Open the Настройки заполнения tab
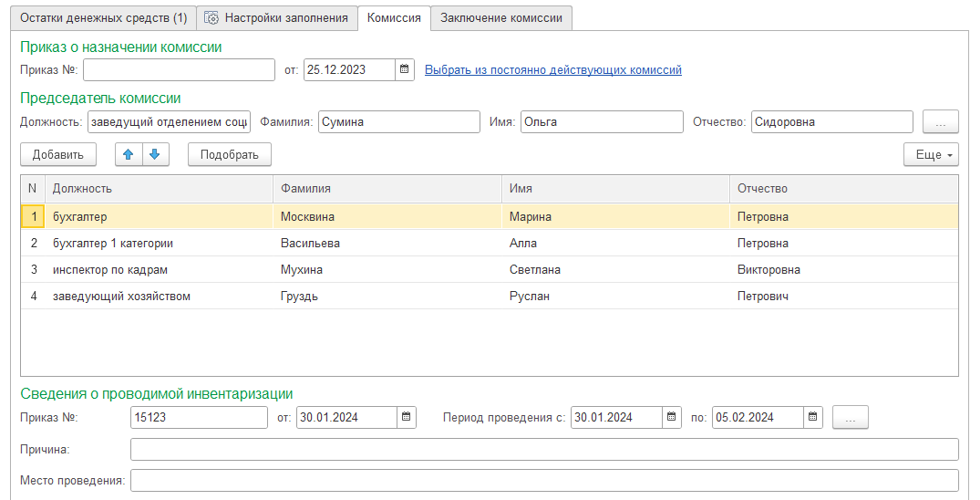Image resolution: width=980 pixels, height=500 pixels. 277,18
